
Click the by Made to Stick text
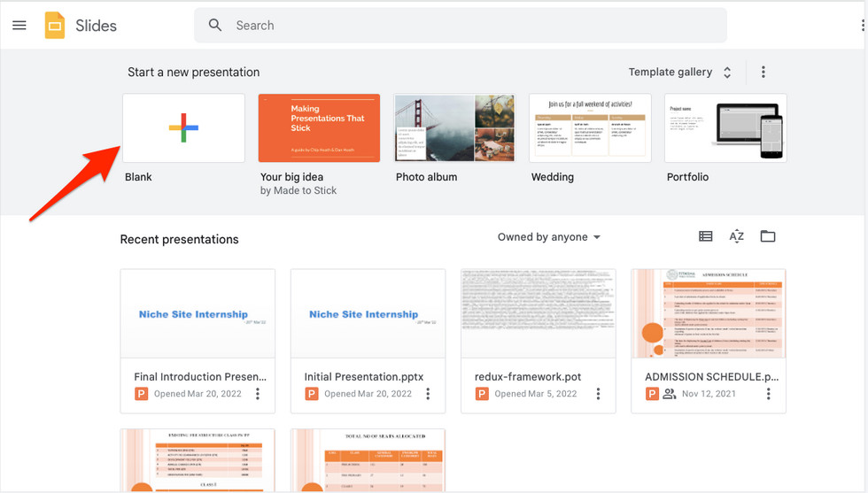tap(298, 190)
